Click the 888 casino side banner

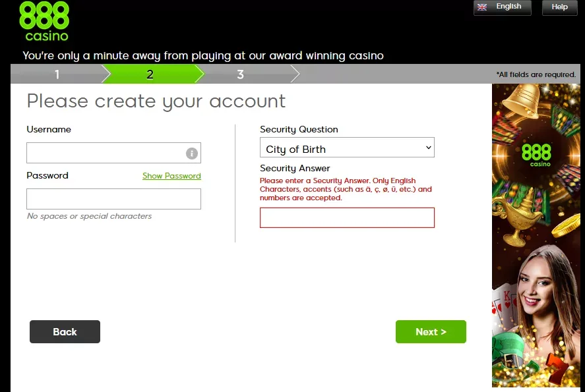pyautogui.click(x=536, y=235)
